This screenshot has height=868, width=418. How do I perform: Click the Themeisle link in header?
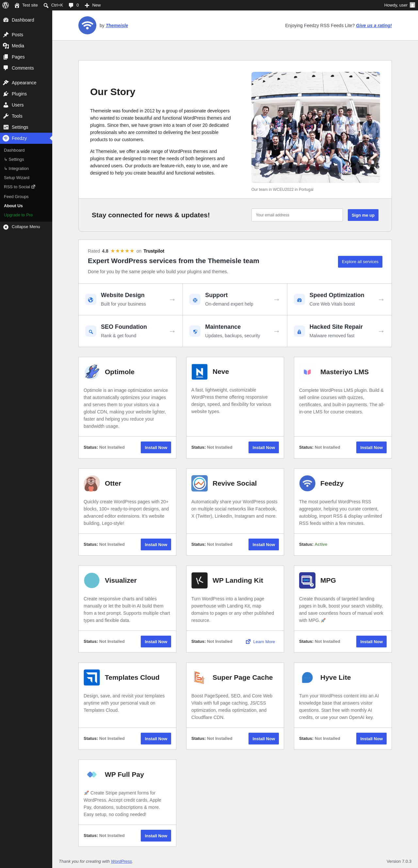click(x=117, y=25)
